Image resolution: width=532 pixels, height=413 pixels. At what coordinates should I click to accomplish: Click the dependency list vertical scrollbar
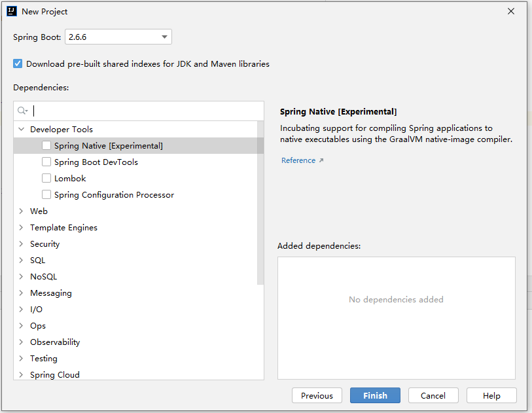point(260,203)
